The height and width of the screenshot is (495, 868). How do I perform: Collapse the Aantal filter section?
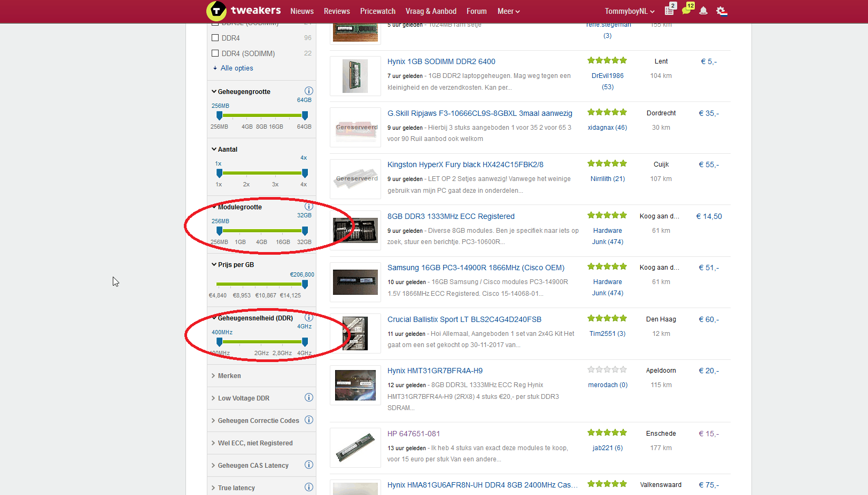pos(224,150)
